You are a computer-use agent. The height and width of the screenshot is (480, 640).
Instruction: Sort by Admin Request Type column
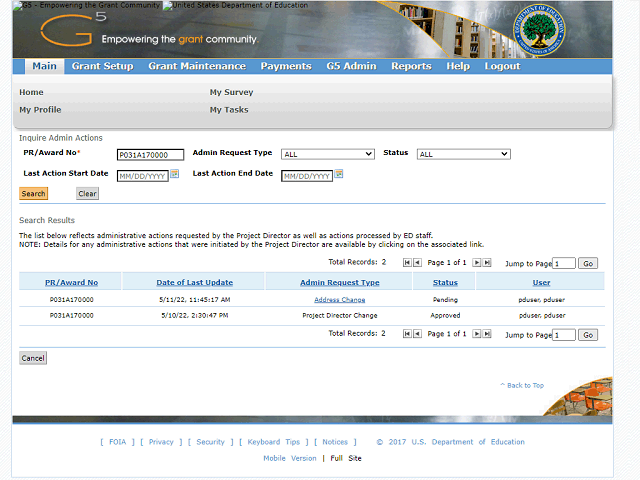pyautogui.click(x=340, y=282)
